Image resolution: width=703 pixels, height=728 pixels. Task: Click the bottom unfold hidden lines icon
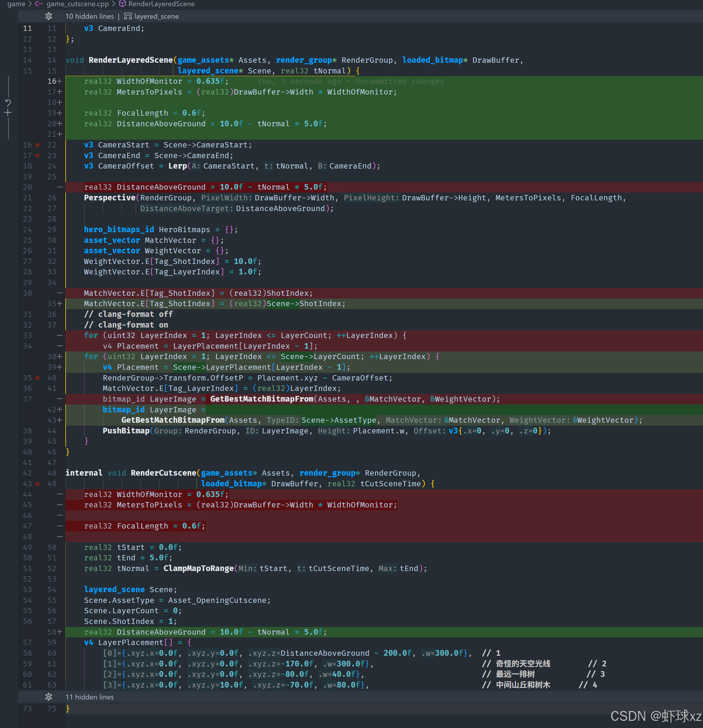[49, 697]
